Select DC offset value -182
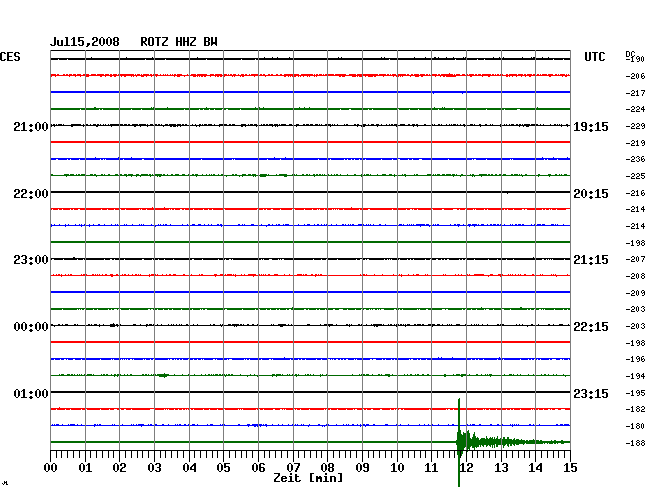This screenshot has width=650, height=494. click(635, 410)
